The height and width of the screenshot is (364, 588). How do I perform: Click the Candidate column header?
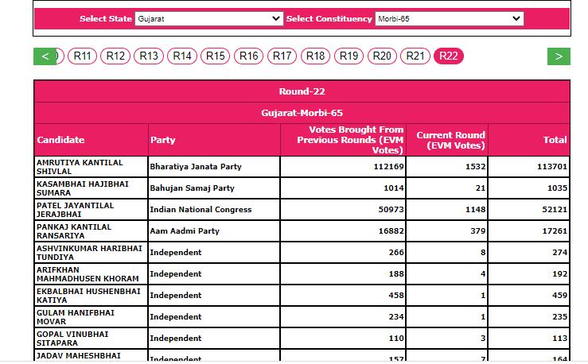tap(60, 140)
